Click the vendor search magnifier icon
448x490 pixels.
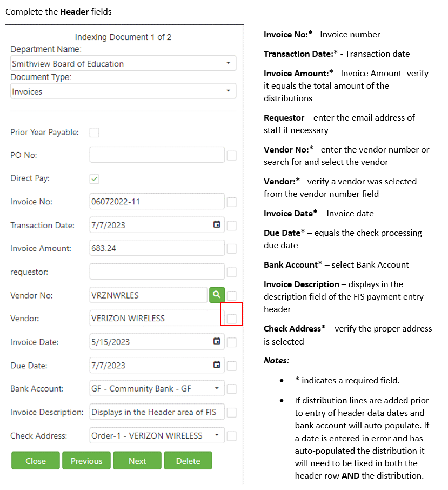click(x=216, y=295)
